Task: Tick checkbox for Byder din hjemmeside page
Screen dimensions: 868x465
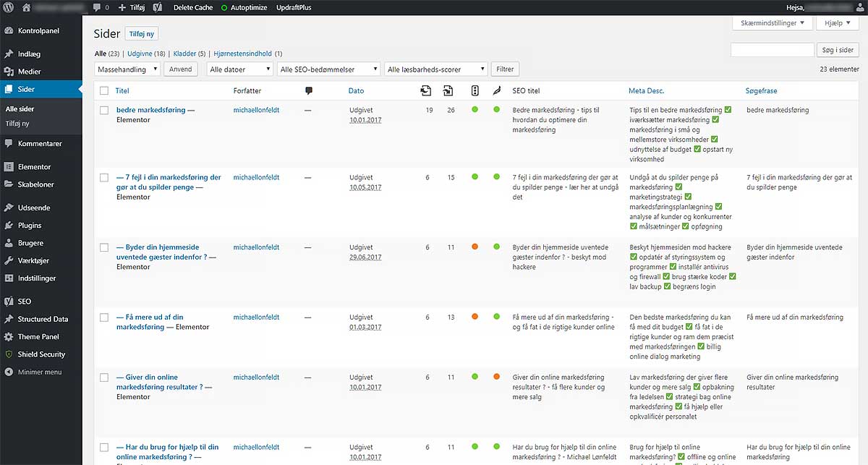Action: [104, 247]
